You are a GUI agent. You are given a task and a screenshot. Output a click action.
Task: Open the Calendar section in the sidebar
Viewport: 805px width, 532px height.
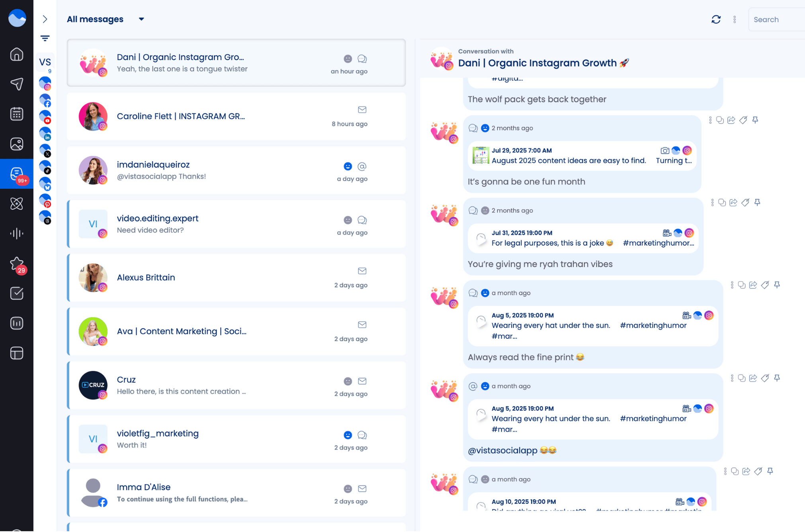16,114
